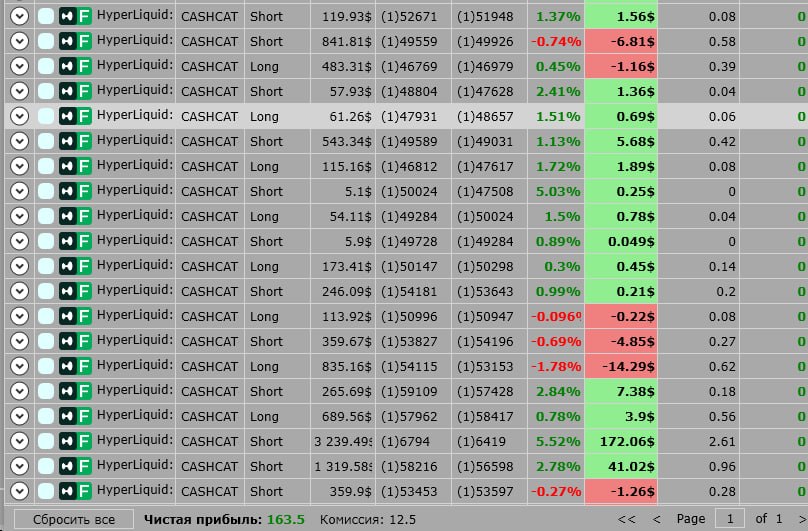
Task: Click the Сбросить все button
Action: (x=74, y=520)
